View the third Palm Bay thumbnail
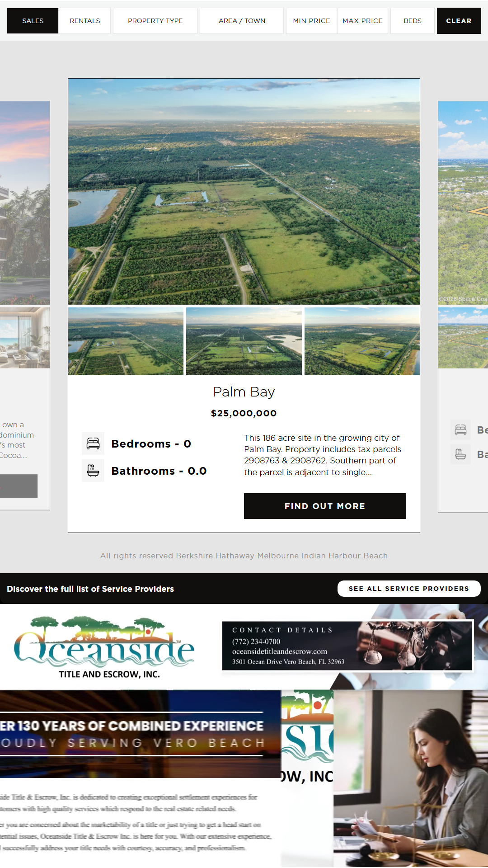 click(362, 341)
